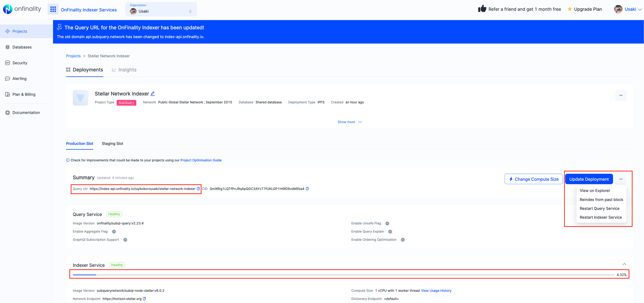Open the Organization selector dropdown
Image resolution: width=644 pixels, height=303 pixels.
coord(161,9)
